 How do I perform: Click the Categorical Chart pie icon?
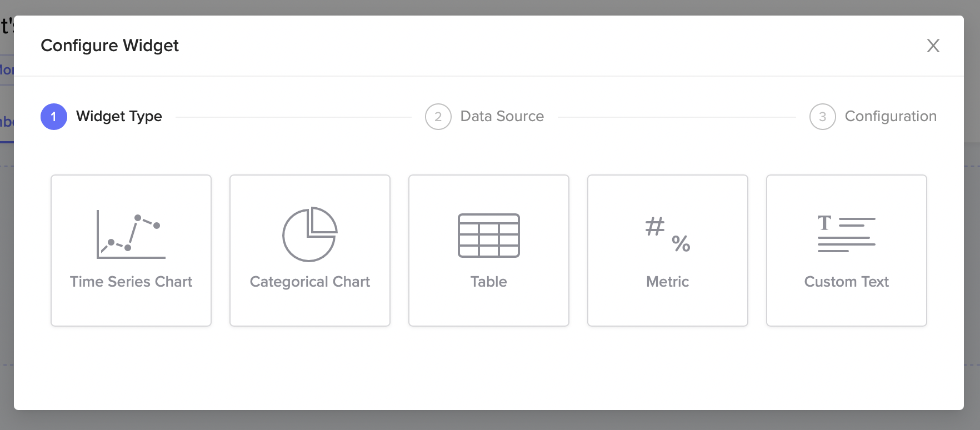coord(310,234)
